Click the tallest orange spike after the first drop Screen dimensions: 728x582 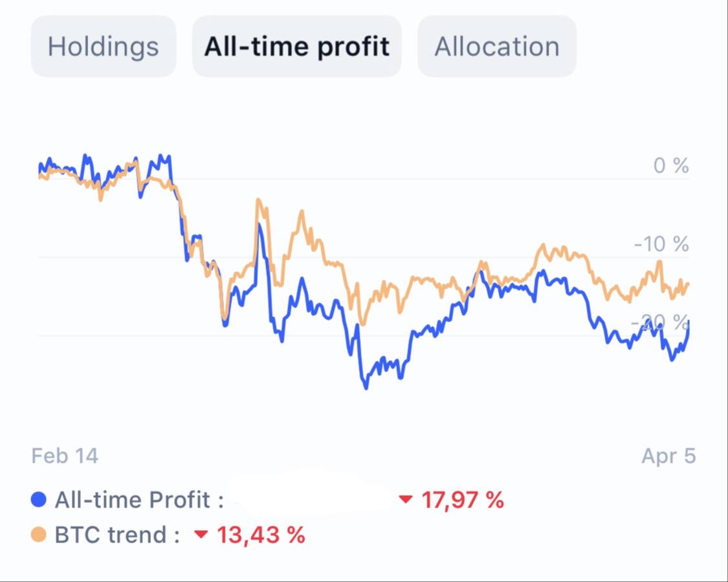tap(258, 200)
